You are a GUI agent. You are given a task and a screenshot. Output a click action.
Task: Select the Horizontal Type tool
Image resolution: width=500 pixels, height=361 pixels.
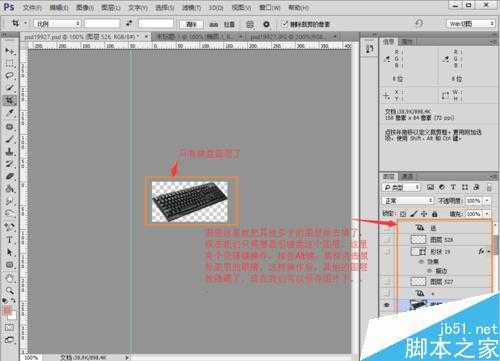[x=9, y=240]
